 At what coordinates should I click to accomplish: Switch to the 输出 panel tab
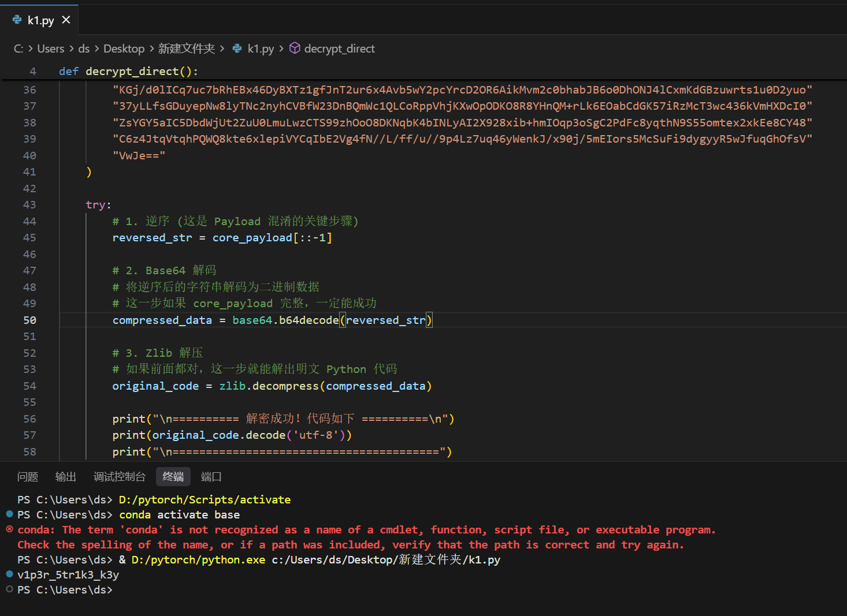coord(66,477)
